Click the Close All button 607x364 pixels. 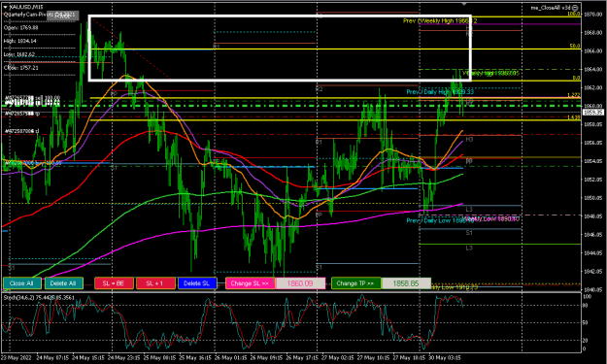pos(21,283)
